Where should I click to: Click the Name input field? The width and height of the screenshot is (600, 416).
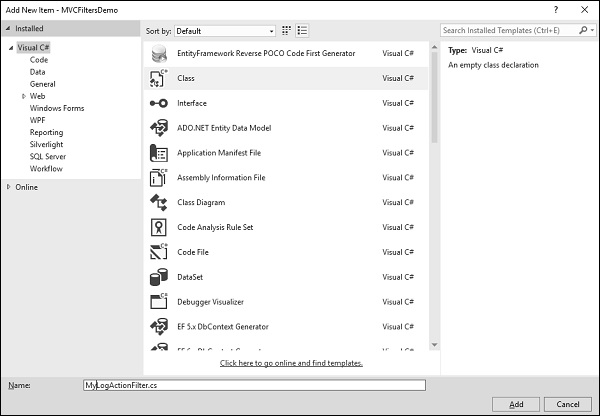tap(254, 384)
